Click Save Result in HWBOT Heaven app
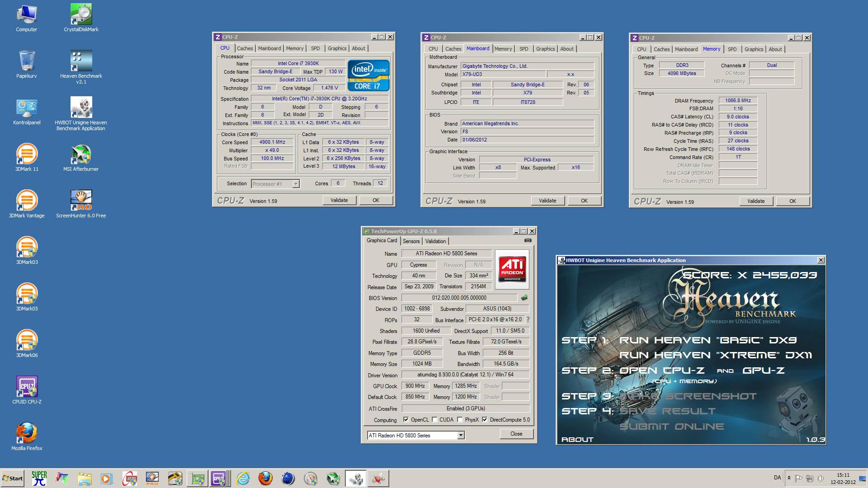Screen dimensions: 868x488 pyautogui.click(x=667, y=411)
